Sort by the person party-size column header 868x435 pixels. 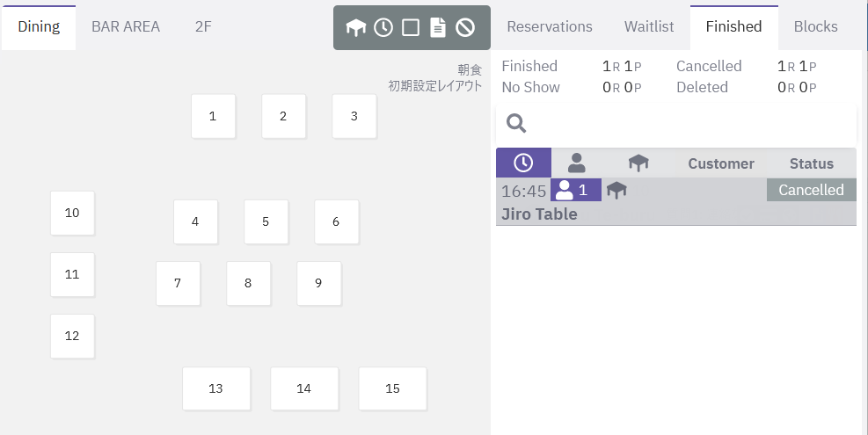(x=577, y=163)
